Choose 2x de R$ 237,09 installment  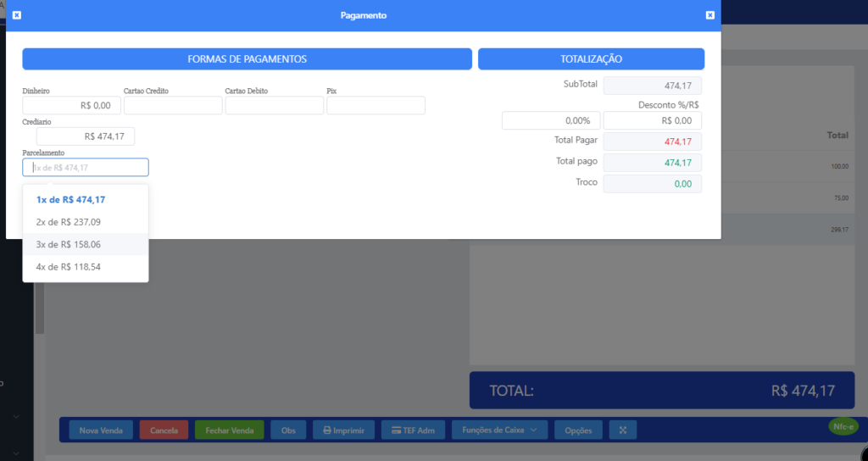[68, 222]
